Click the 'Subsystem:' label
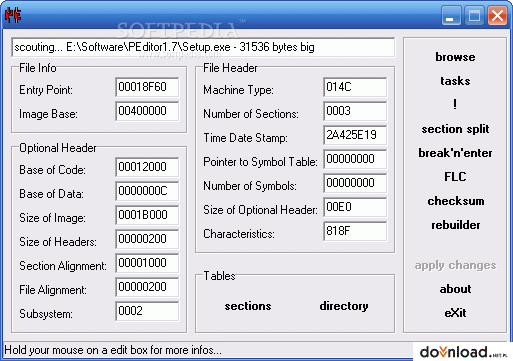The width and height of the screenshot is (513, 361). (x=46, y=314)
